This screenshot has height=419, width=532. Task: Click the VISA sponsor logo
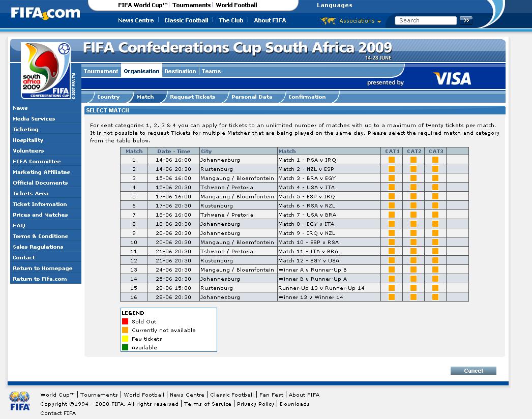(x=452, y=79)
